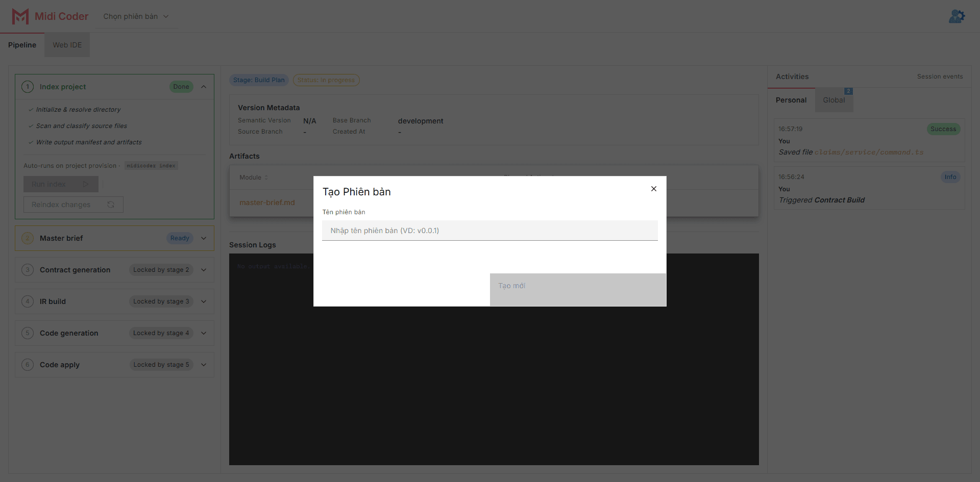The image size is (980, 482).
Task: Click the Locked by stage 4 badge
Action: tap(161, 333)
